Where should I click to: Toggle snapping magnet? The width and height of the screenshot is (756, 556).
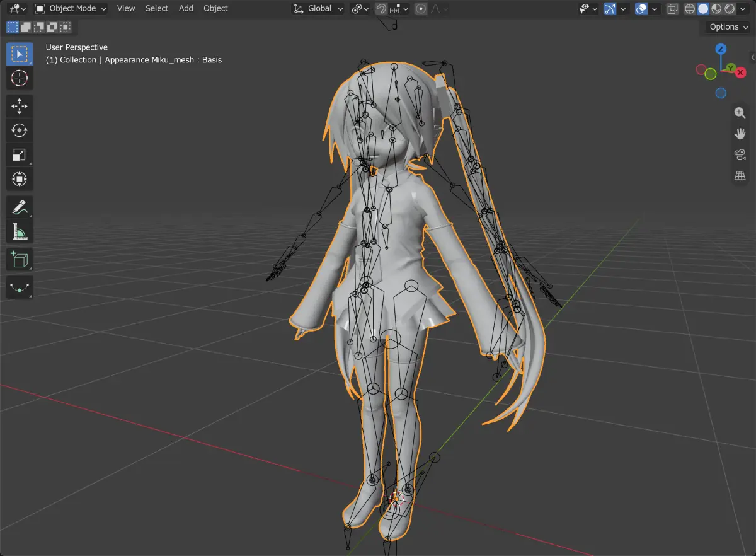(381, 9)
